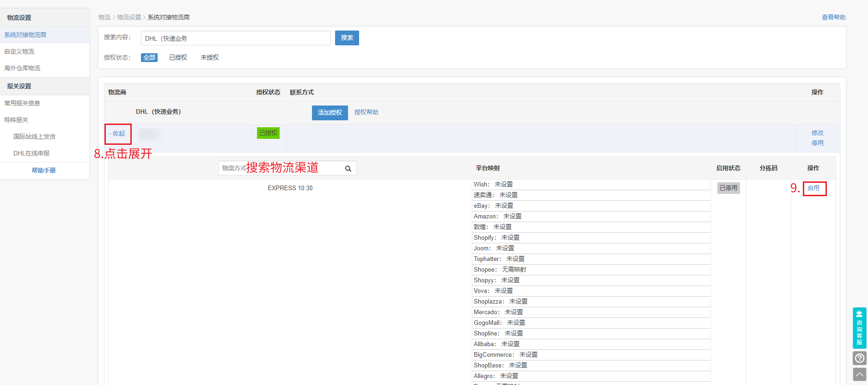Click the DHL（快递业务）carrier name
Screen dimensions: 868x385
158,112
